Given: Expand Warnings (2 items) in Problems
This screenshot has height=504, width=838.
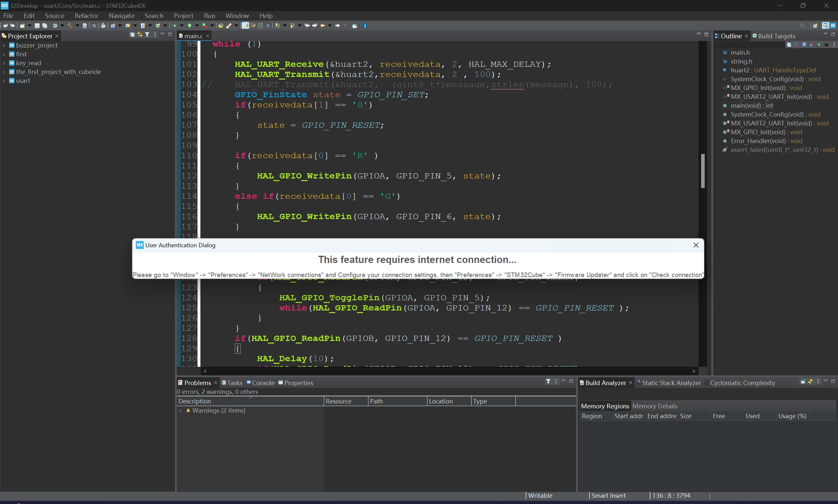Looking at the screenshot, I should [181, 411].
